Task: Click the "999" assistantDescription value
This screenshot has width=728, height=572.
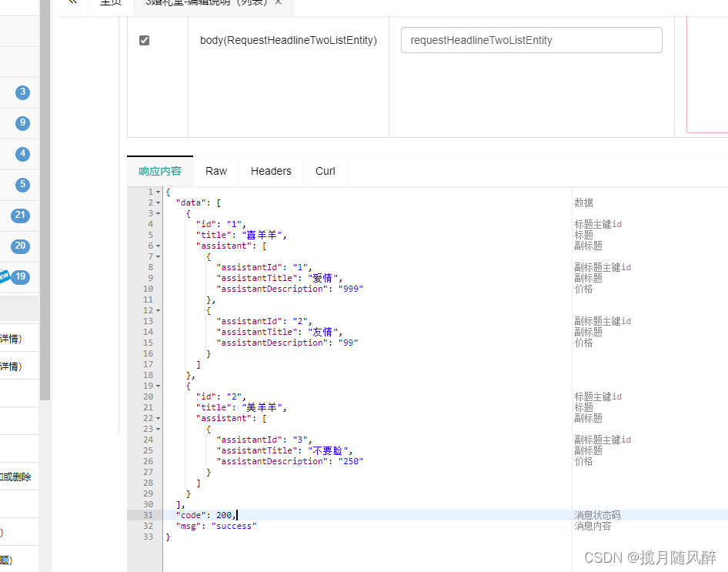Action: 351,289
